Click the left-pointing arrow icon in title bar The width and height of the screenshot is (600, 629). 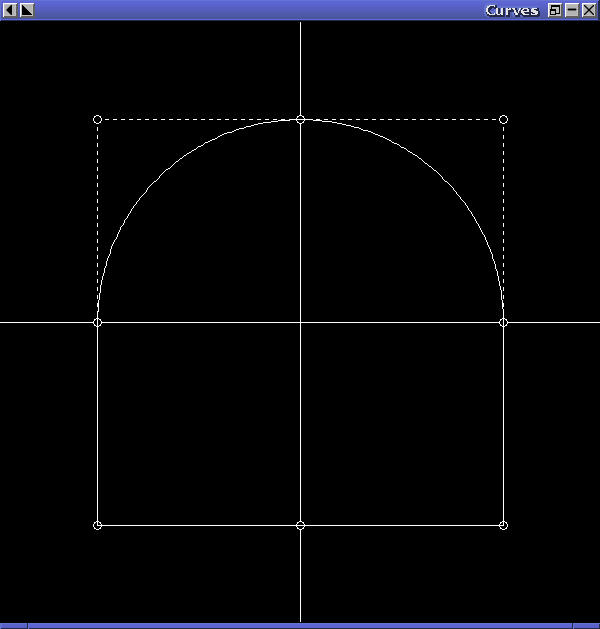10,10
